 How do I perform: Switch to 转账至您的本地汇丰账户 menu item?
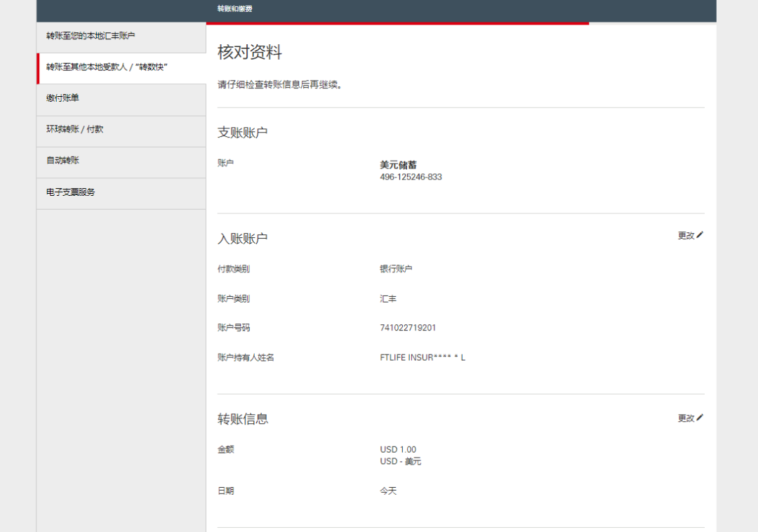(x=92, y=35)
